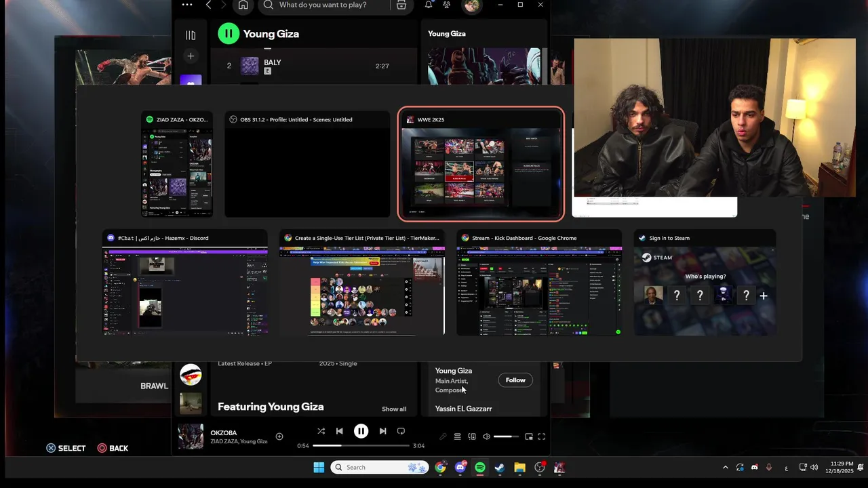This screenshot has height=488, width=868.
Task: Add OKZOBA to Liked Songs
Action: pos(279,436)
